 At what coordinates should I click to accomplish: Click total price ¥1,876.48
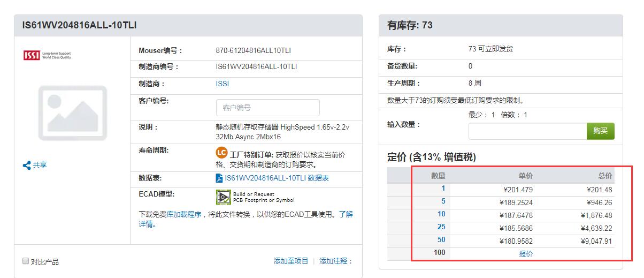[x=596, y=215]
